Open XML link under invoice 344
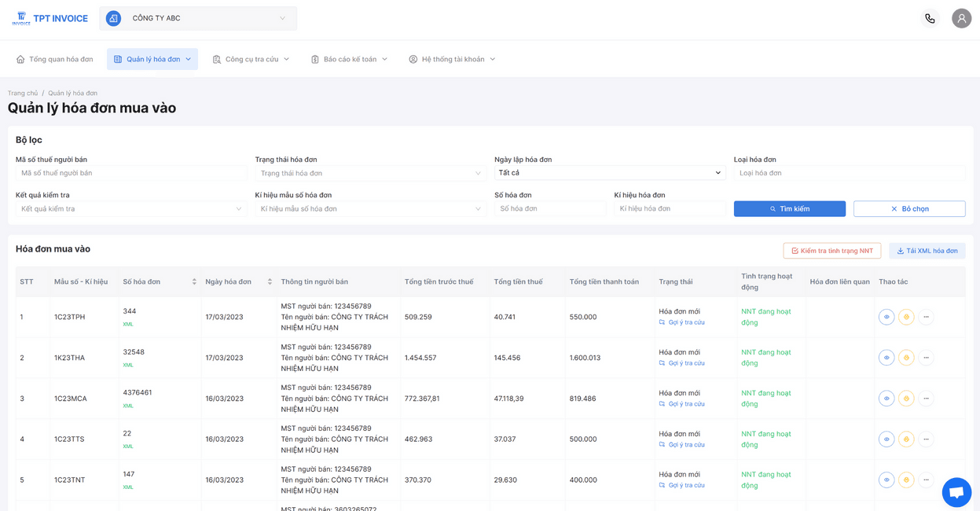This screenshot has height=511, width=980. (x=128, y=324)
